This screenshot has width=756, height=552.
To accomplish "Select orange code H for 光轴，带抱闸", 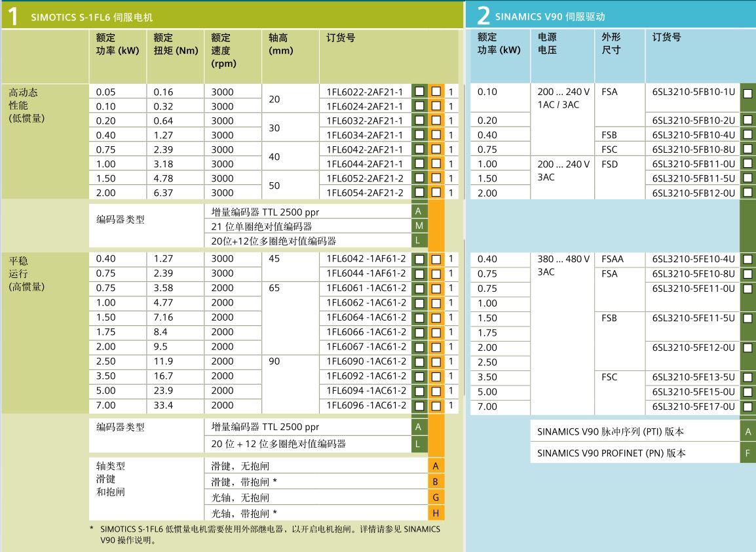I will [x=436, y=513].
